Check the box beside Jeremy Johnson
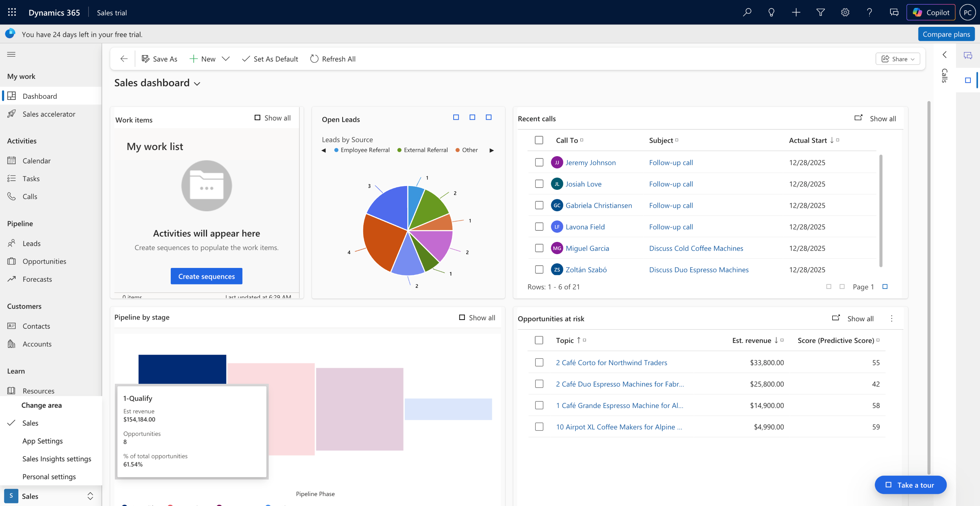This screenshot has width=980, height=506. point(539,162)
